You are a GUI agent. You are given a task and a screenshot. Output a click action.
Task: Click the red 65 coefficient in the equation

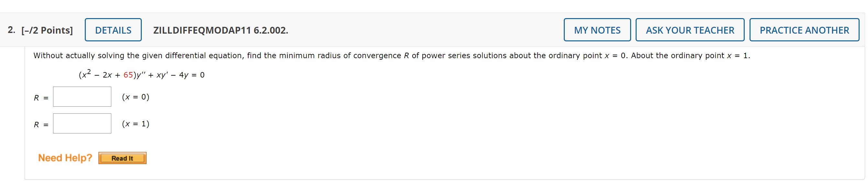coord(128,75)
